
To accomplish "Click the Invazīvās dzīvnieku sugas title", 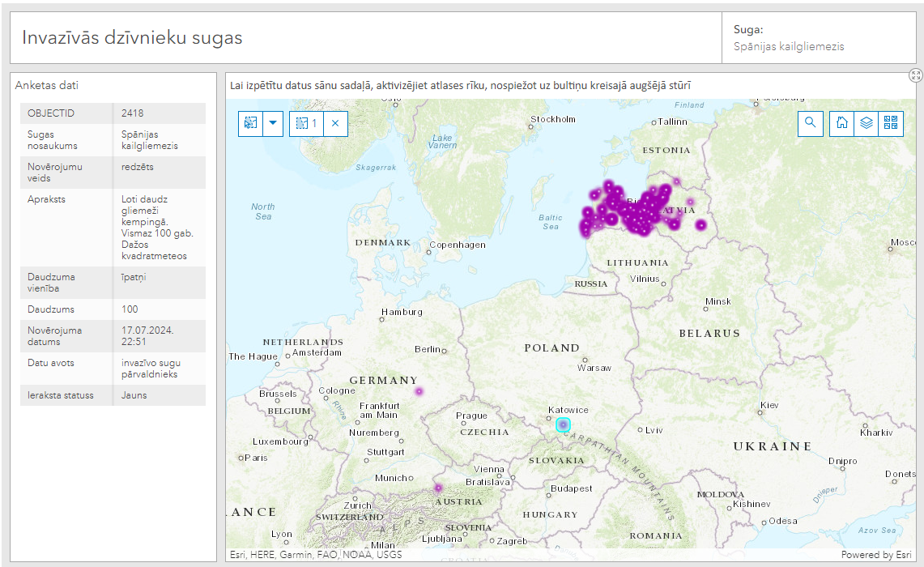I will coord(132,37).
